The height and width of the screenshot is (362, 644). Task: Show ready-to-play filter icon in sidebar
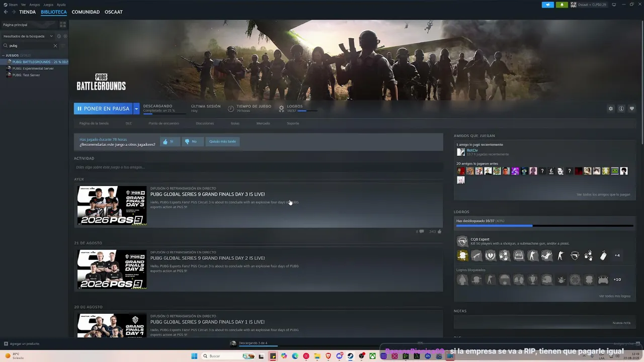point(65,36)
